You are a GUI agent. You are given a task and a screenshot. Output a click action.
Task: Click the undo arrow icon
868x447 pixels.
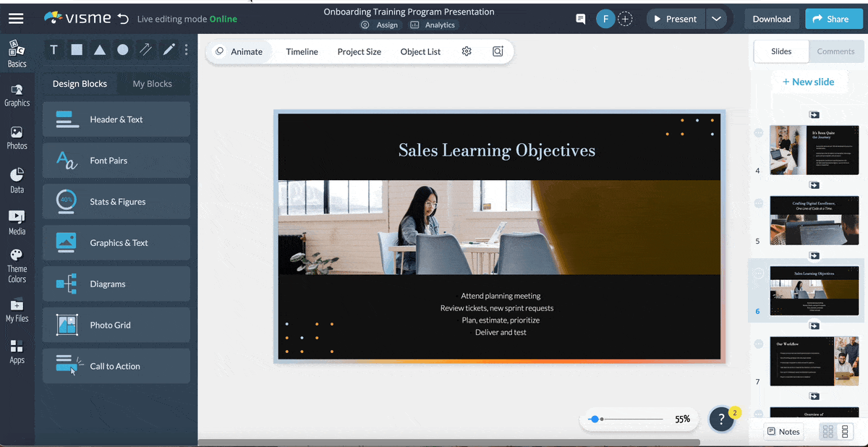[123, 19]
